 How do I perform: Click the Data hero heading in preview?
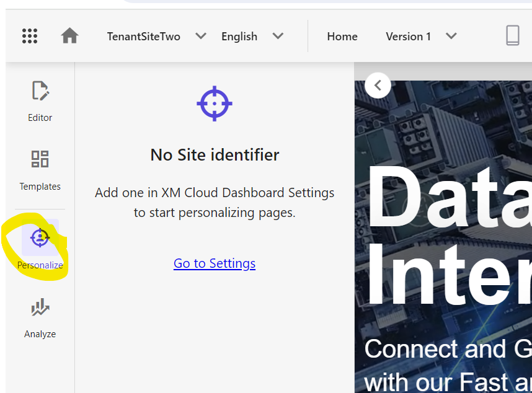tap(450, 198)
